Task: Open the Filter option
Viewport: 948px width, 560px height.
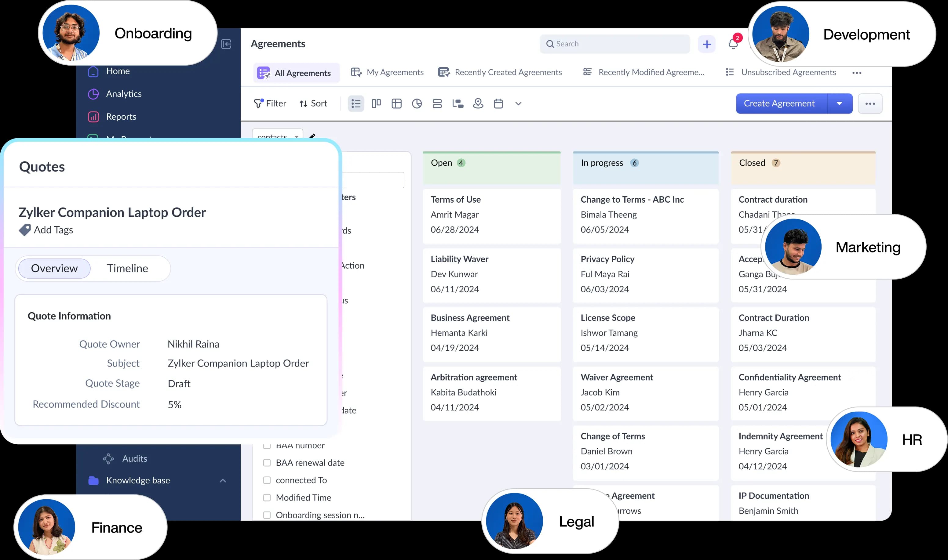Action: coord(270,103)
